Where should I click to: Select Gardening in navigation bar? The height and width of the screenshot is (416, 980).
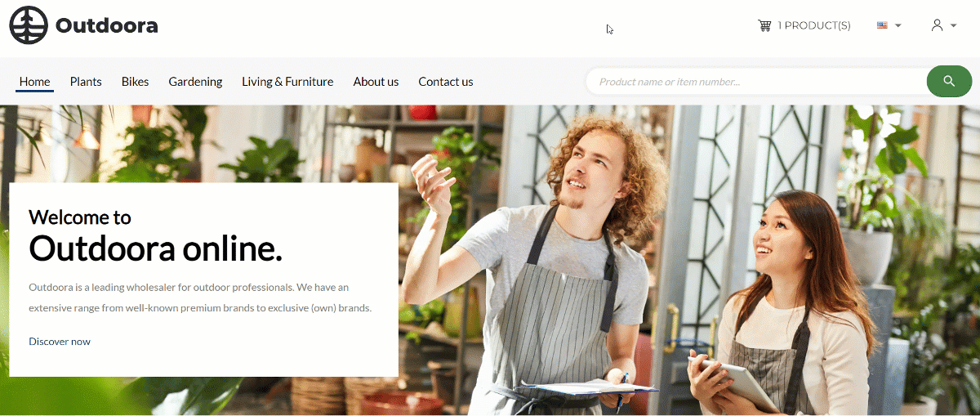click(195, 82)
